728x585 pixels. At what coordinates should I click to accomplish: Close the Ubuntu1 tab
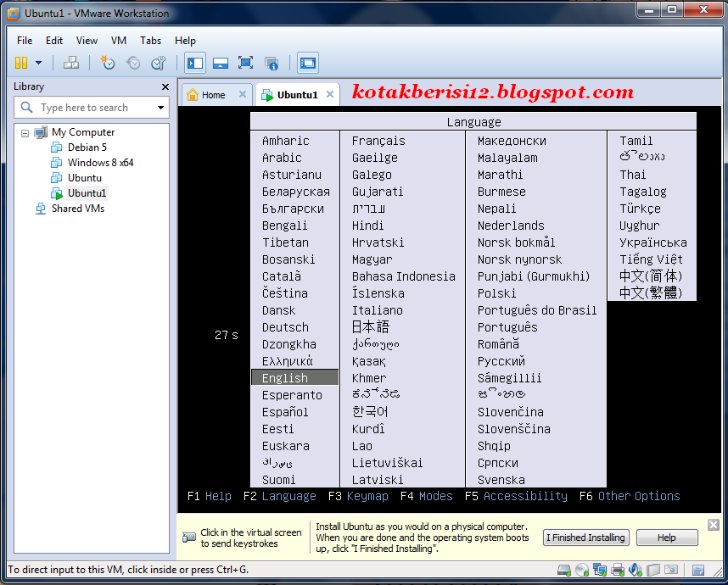coord(330,95)
